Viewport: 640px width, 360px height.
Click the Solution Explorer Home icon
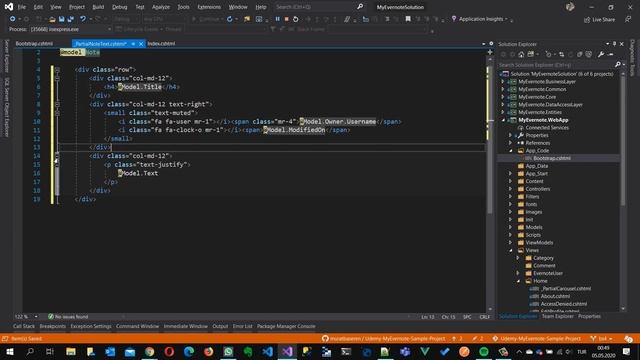pos(521,54)
